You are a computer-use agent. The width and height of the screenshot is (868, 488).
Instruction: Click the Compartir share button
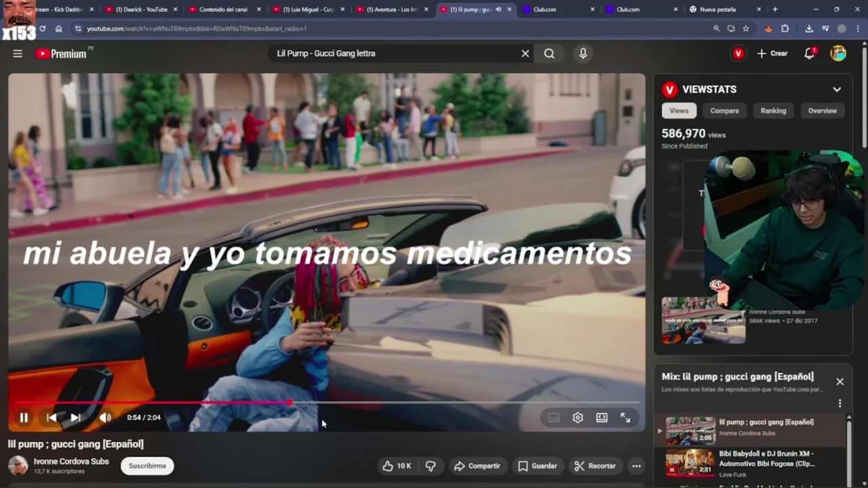click(477, 466)
